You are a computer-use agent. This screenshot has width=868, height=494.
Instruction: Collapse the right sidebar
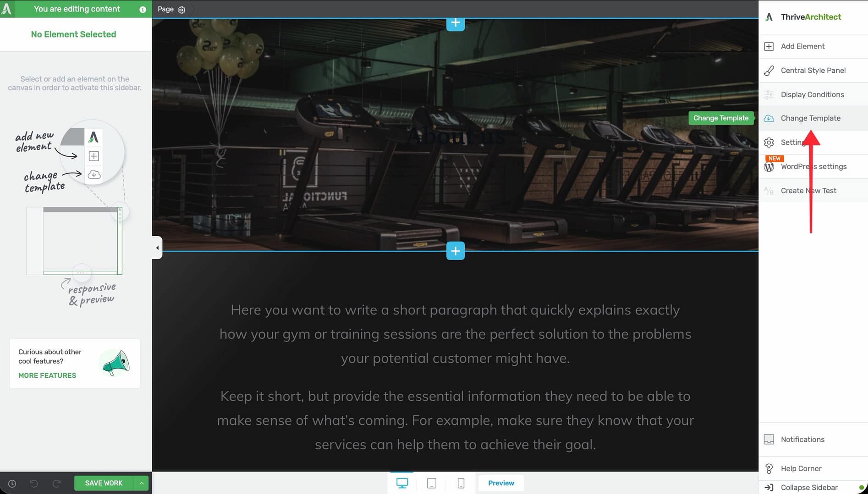[808, 488]
